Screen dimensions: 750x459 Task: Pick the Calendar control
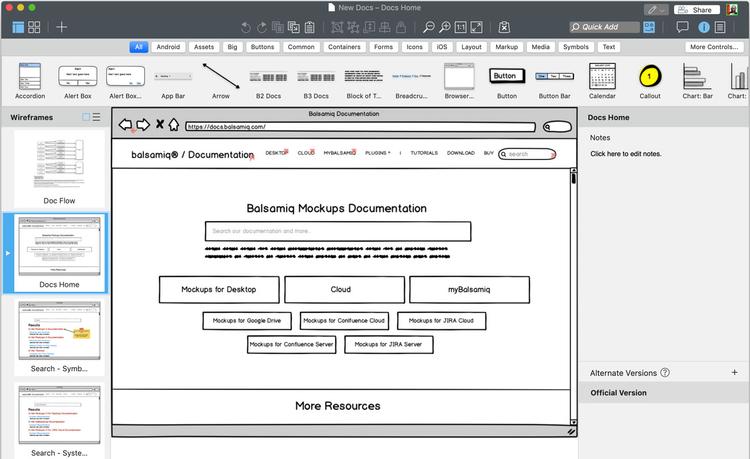(602, 81)
